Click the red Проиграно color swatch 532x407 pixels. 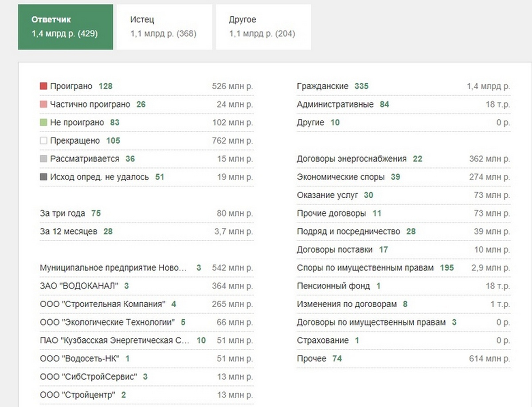pyautogui.click(x=43, y=86)
